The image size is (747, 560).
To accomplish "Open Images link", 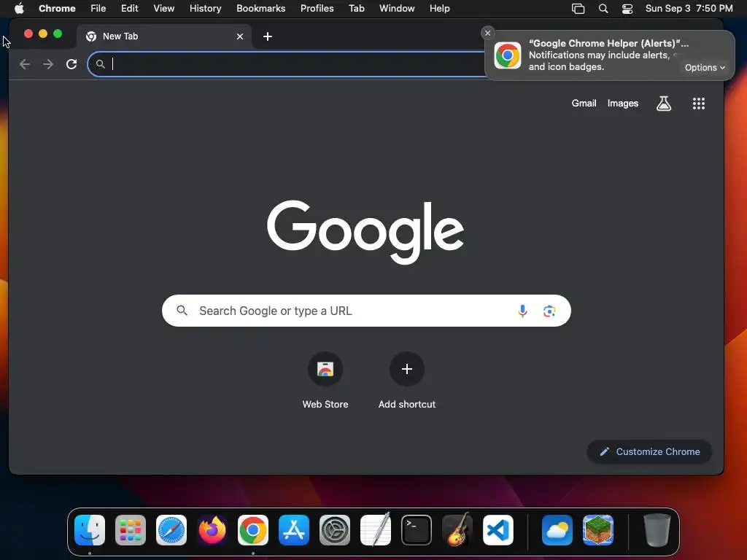I will click(x=623, y=104).
